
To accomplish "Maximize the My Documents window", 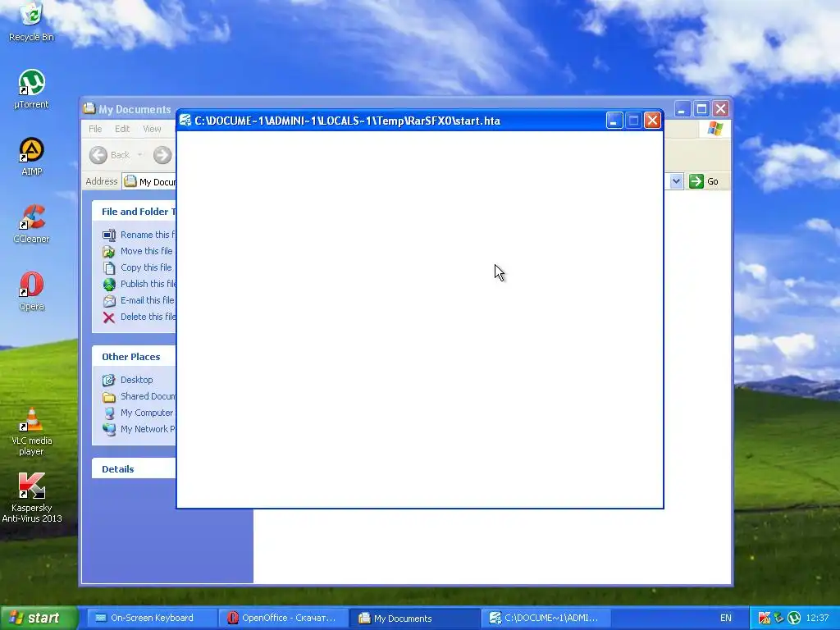I will 701,109.
